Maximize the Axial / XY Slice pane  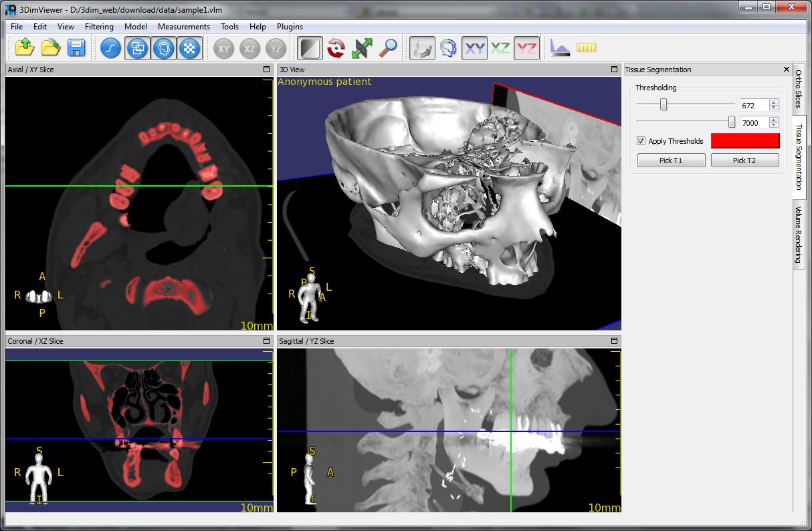(x=266, y=70)
